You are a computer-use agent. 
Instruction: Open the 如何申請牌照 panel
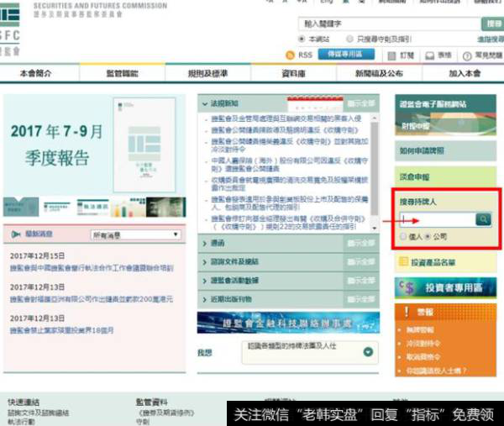point(445,150)
